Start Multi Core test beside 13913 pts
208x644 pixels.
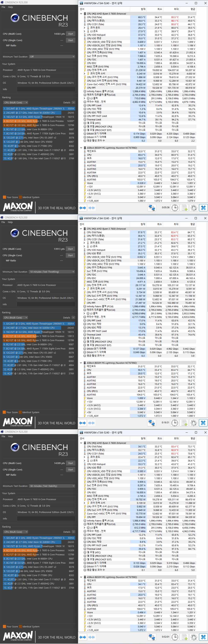coord(70,249)
